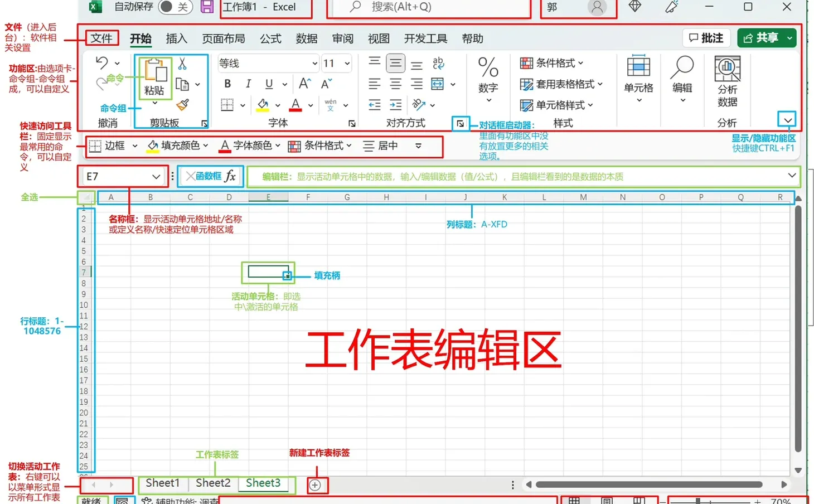Expand the 居中 alignment dropdown

coord(418,146)
